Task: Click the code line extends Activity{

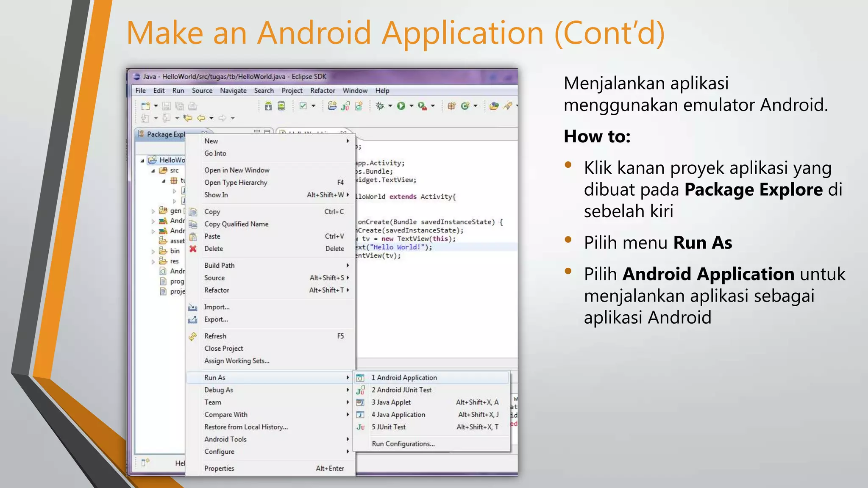Action: (x=405, y=197)
